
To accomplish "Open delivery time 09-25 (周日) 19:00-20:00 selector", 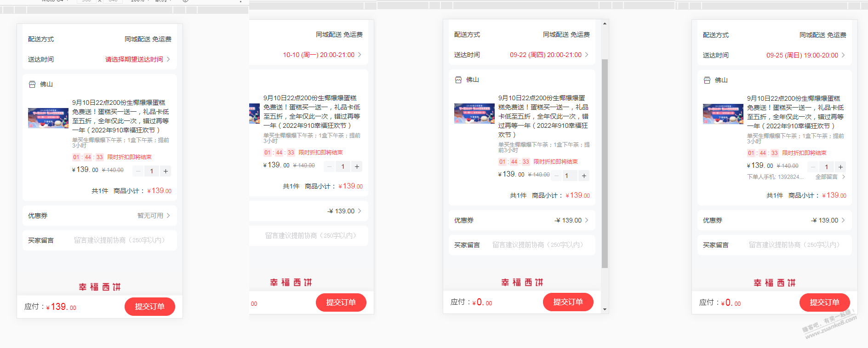I will 805,55.
